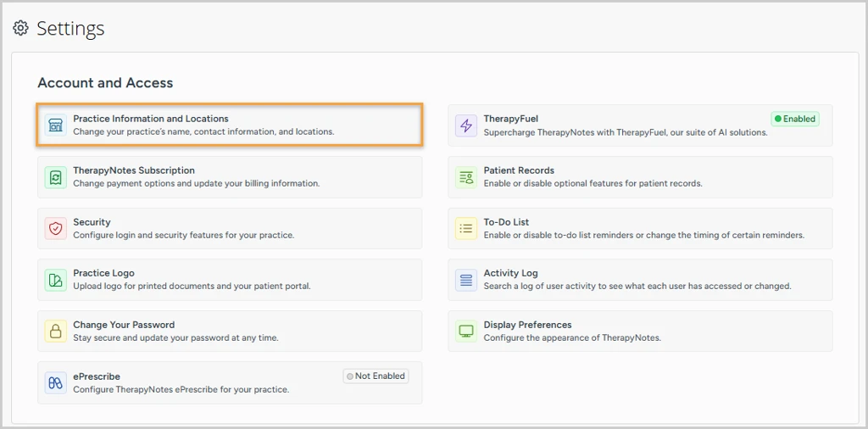Viewport: 868px width, 429px height.
Task: Click 'Configure TherapyNotes ePrescribe for your practice.'
Action: point(181,389)
